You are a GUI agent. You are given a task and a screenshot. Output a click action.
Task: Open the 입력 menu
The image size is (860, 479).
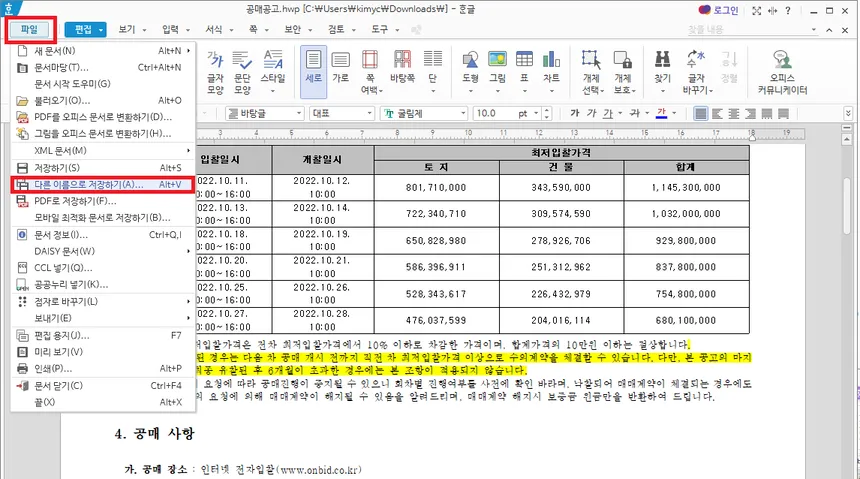click(176, 30)
